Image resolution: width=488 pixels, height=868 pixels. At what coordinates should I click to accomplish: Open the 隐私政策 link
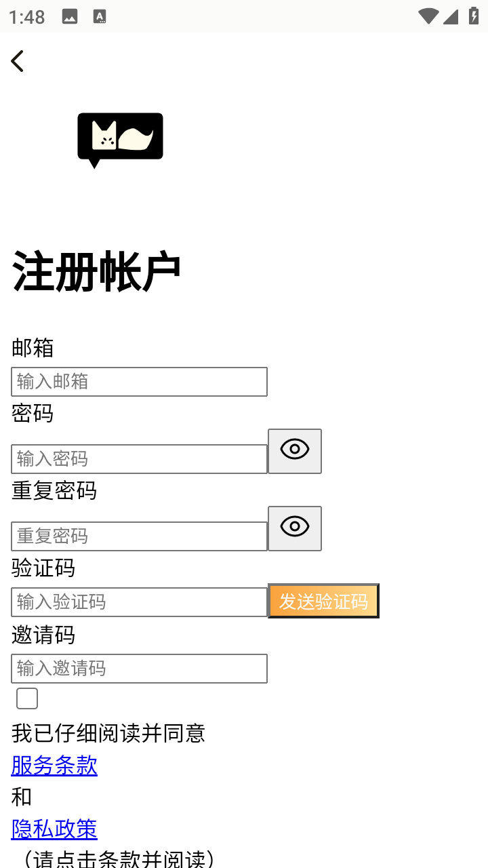[x=54, y=829]
